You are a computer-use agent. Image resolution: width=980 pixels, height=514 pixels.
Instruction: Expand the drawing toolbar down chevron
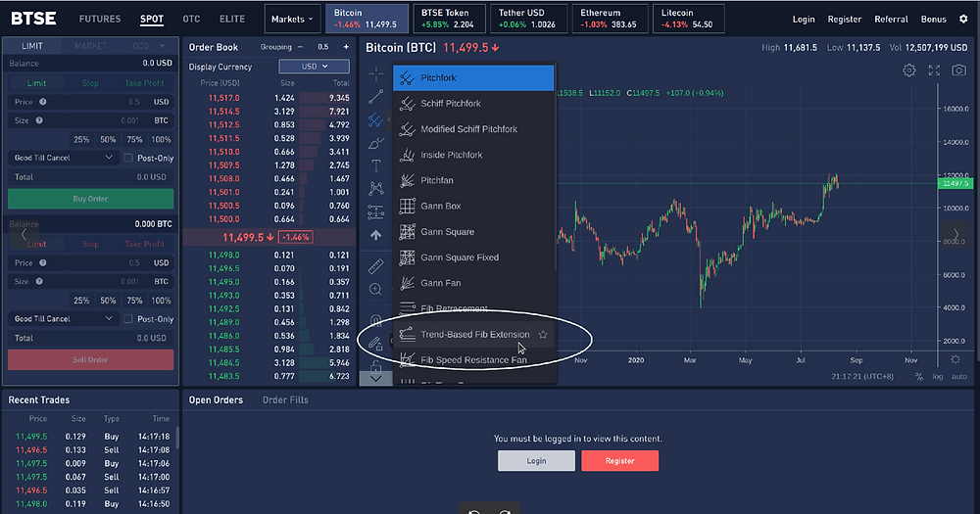pyautogui.click(x=375, y=379)
